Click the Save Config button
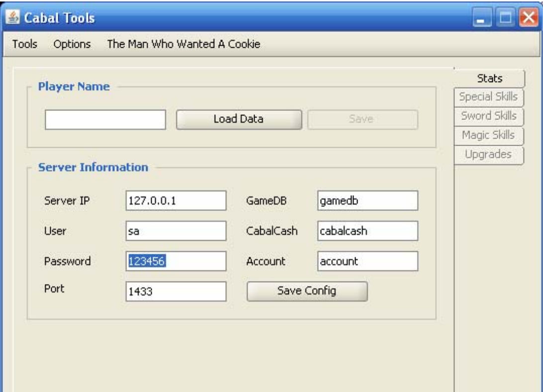 tap(307, 291)
